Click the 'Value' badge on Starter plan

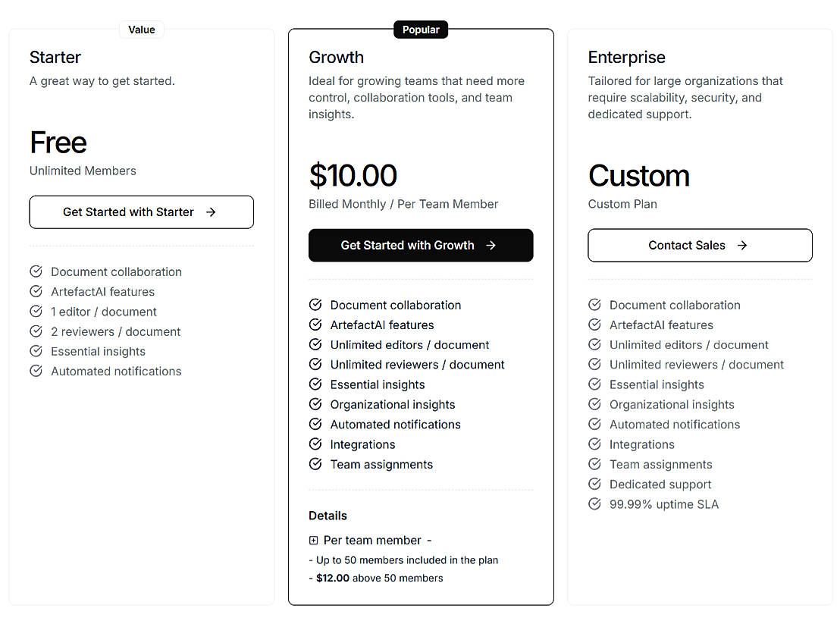(142, 30)
